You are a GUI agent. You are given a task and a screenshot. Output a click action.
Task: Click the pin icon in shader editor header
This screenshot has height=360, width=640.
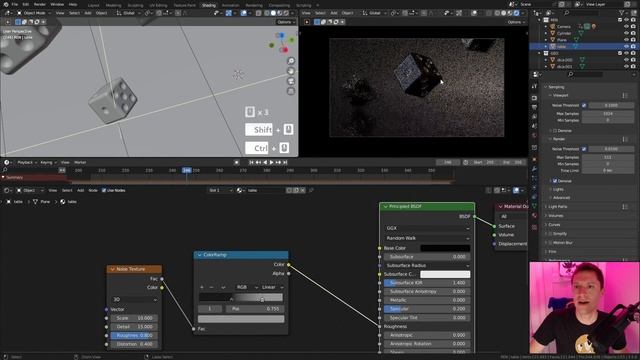pos(311,190)
